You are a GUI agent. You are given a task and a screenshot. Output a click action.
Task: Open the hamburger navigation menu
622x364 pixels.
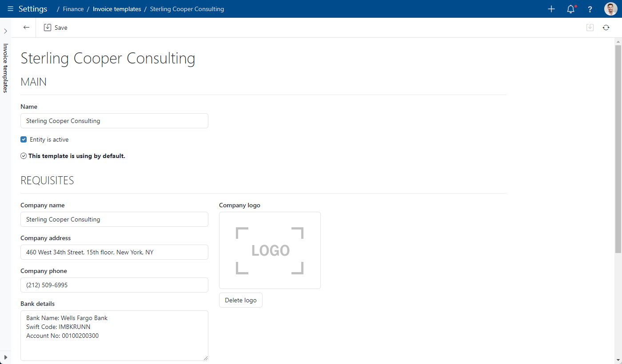(x=10, y=9)
